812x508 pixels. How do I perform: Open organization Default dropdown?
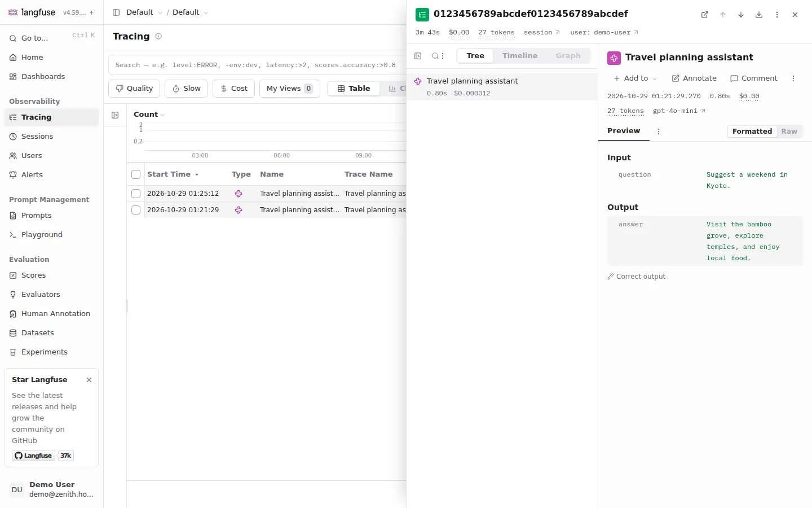point(144,12)
